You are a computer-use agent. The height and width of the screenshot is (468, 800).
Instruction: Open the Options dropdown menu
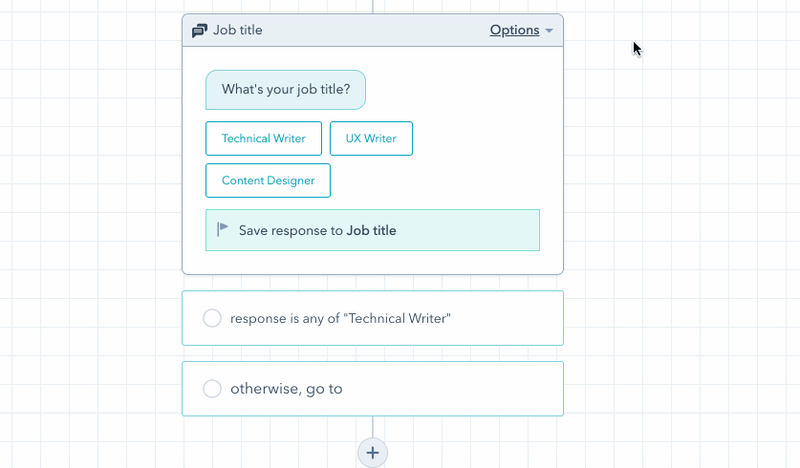click(521, 30)
